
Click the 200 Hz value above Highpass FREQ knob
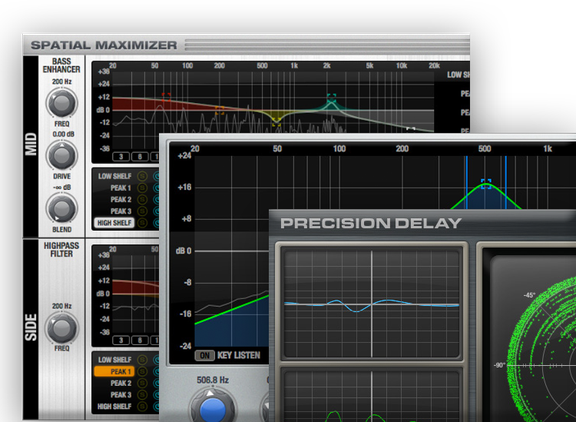click(x=62, y=306)
